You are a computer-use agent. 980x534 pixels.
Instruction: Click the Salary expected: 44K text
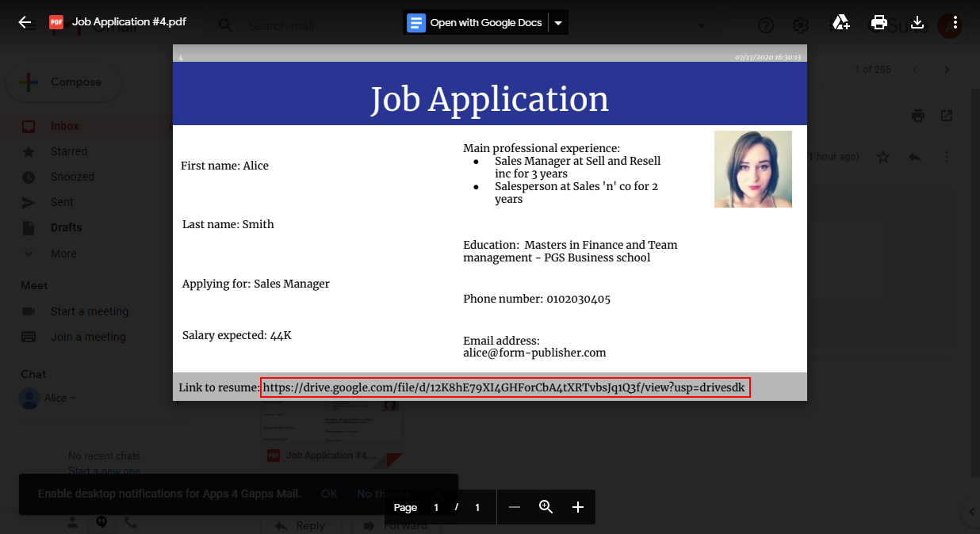237,335
